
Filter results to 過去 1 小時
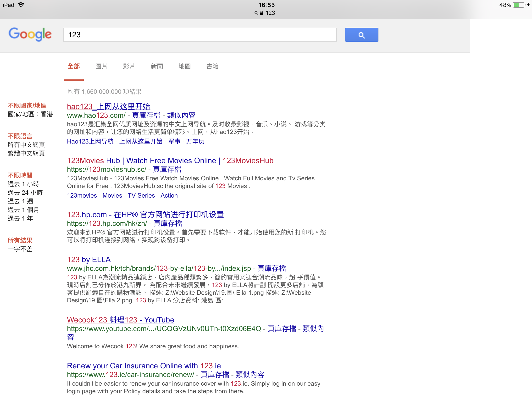pos(24,184)
